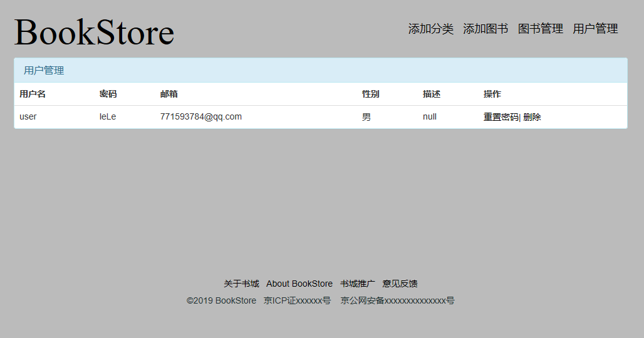Click the 性别 column header
This screenshot has height=338, width=644.
pyautogui.click(x=370, y=94)
